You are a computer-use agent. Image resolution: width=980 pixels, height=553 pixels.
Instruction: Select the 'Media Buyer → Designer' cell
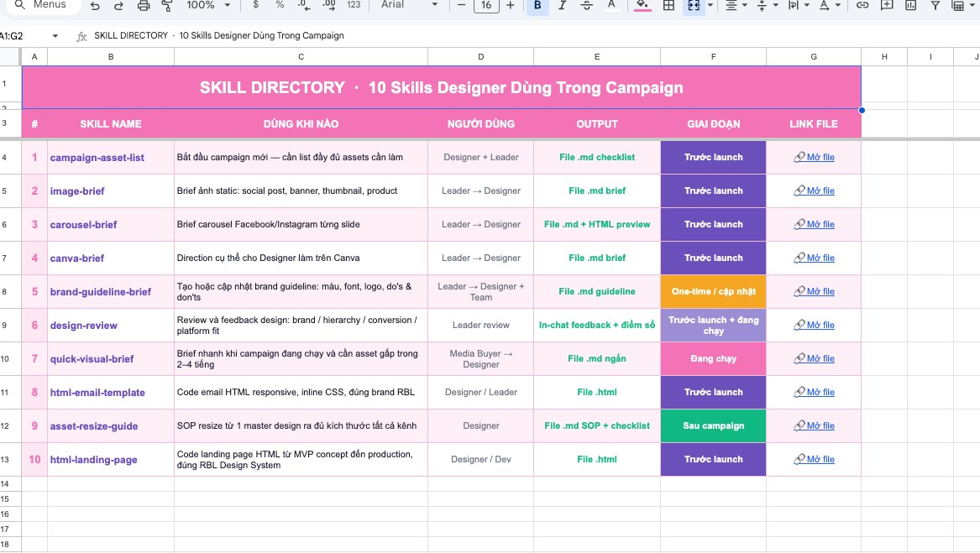point(480,358)
